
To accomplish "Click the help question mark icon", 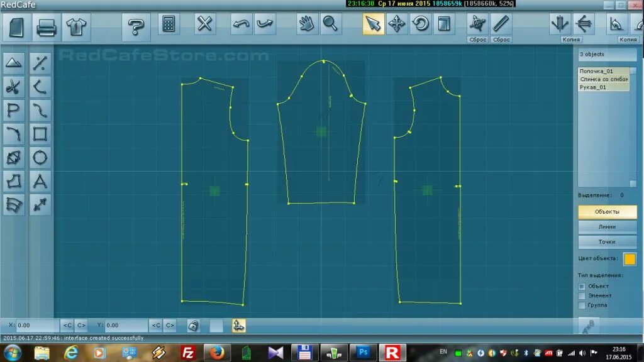I will tap(136, 28).
